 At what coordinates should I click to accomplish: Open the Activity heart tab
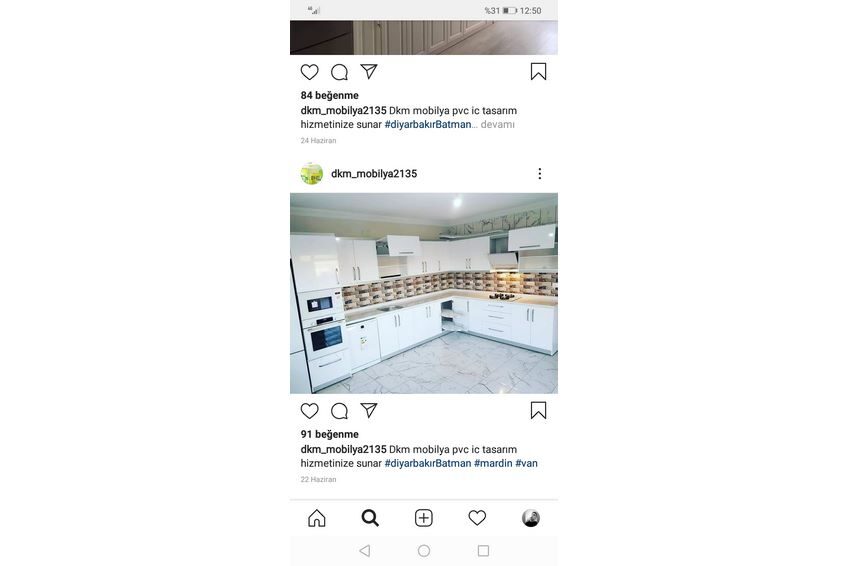477,518
